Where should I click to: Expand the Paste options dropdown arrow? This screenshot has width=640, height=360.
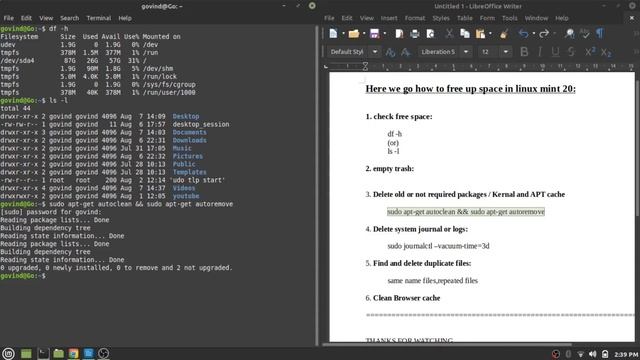[490, 34]
